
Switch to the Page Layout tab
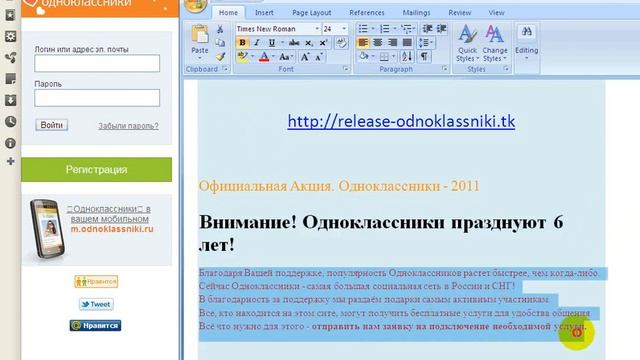pos(311,13)
